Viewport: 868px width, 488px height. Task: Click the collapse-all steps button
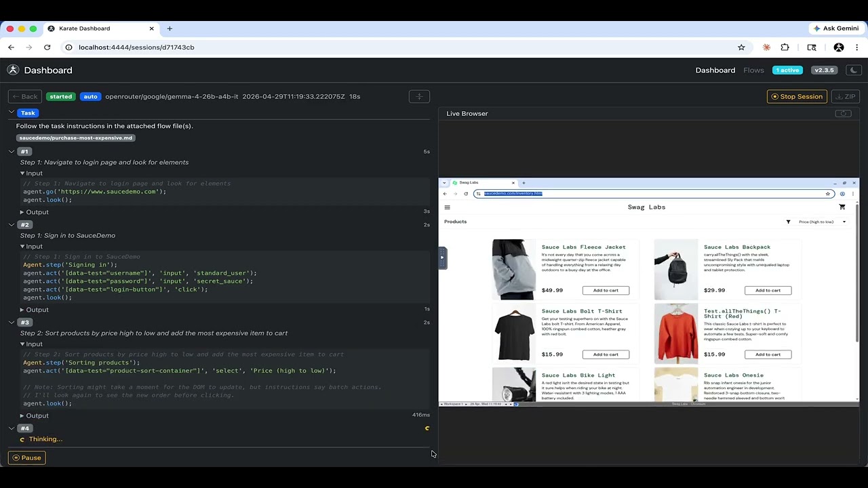pos(419,96)
